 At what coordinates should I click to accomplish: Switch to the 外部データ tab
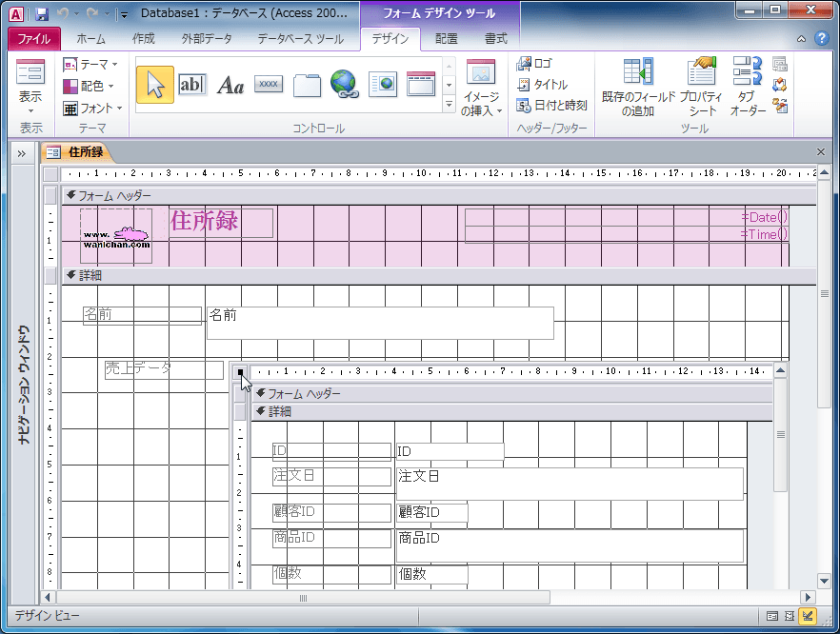207,38
